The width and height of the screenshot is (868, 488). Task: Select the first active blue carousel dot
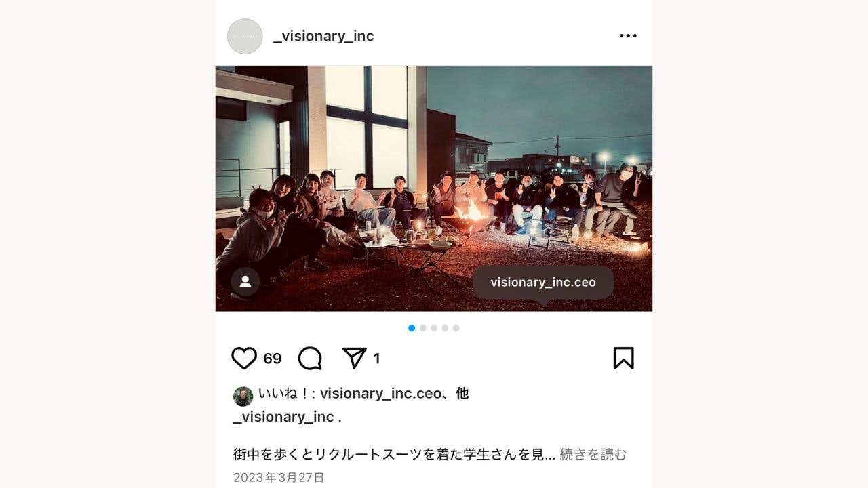point(412,328)
